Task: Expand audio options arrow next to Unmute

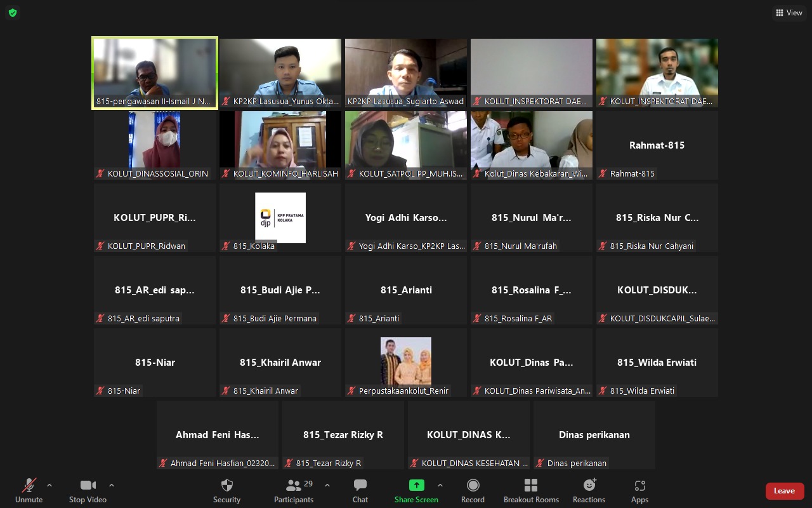Action: pyautogui.click(x=49, y=485)
